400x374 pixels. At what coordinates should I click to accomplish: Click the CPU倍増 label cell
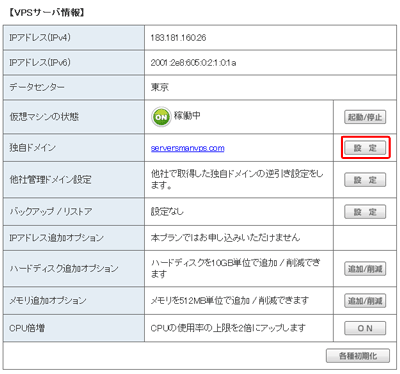point(74,328)
